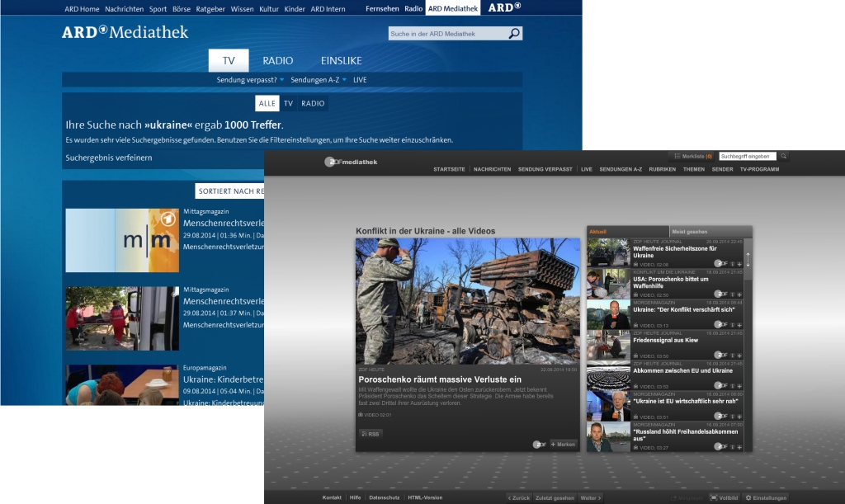Open Mittagsmagazin m|m thumbnail in ARD results

[x=122, y=240]
